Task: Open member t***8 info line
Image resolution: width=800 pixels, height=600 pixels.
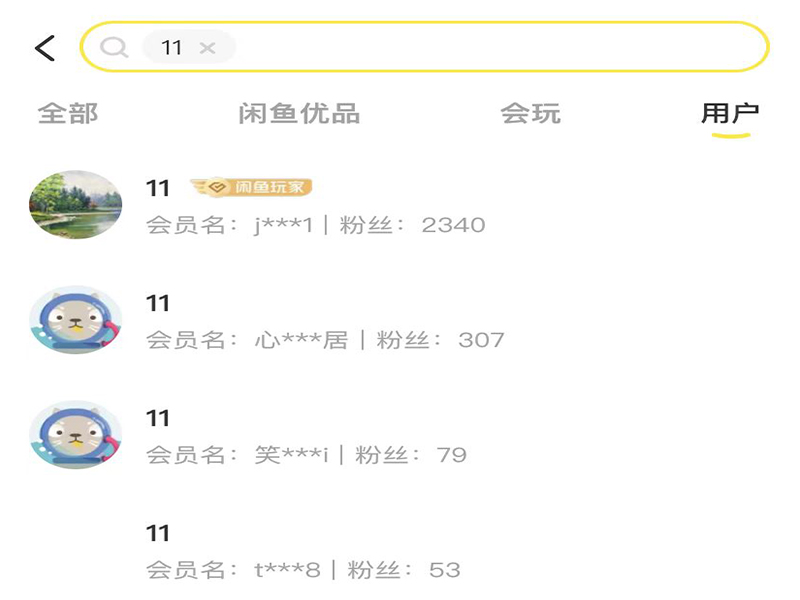Action: coord(303,570)
